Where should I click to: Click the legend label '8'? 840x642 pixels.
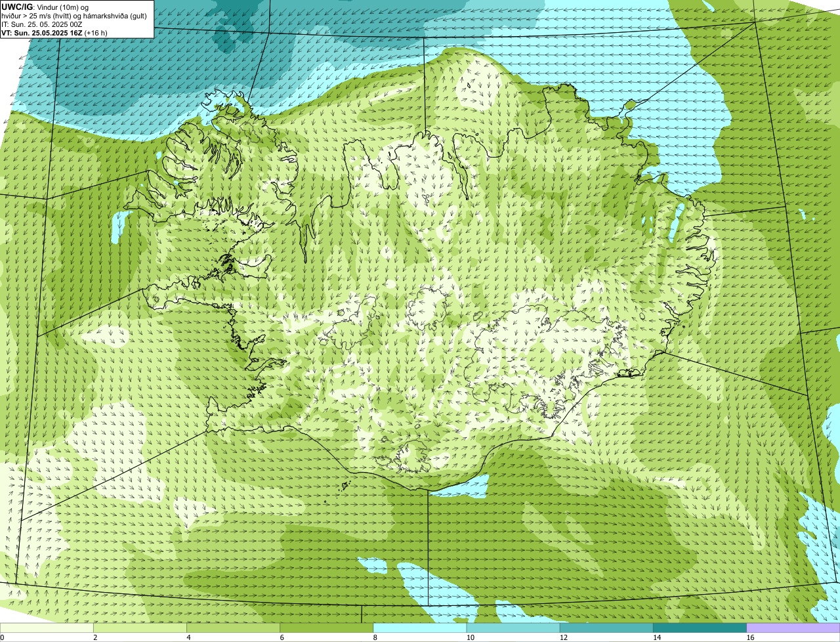coord(375,637)
